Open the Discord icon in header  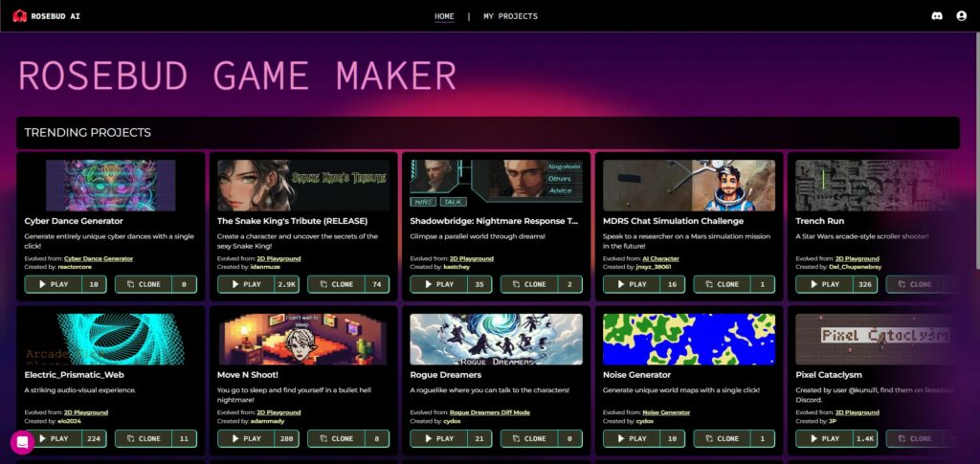click(937, 16)
